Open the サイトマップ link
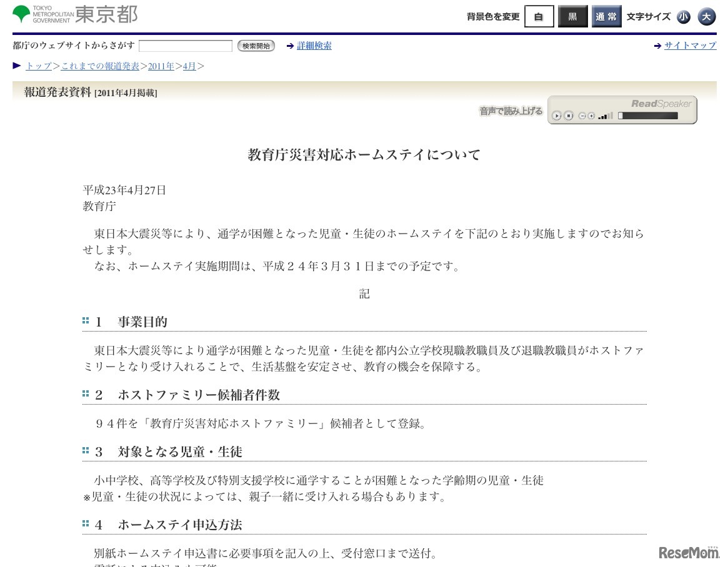728x567 pixels. [691, 45]
